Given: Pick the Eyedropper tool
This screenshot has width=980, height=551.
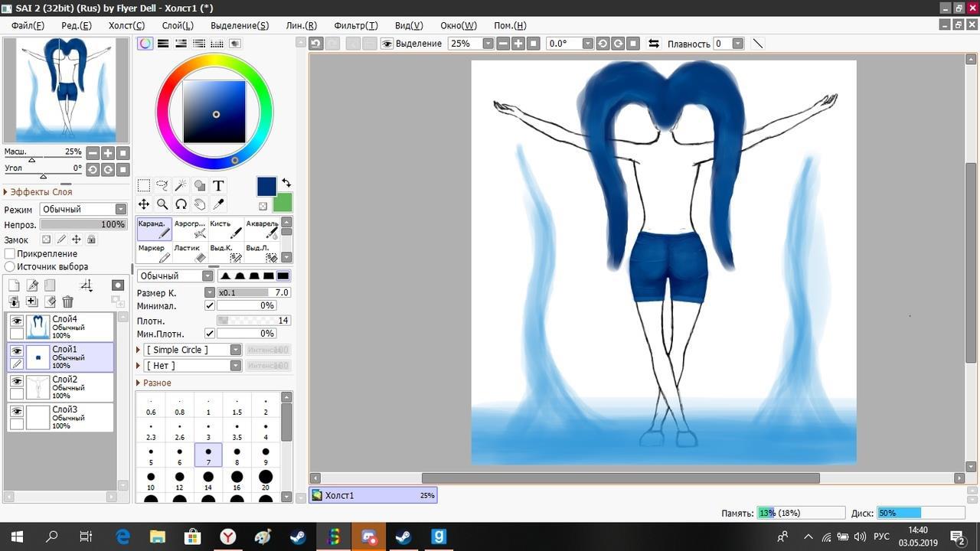Looking at the screenshot, I should tap(218, 204).
